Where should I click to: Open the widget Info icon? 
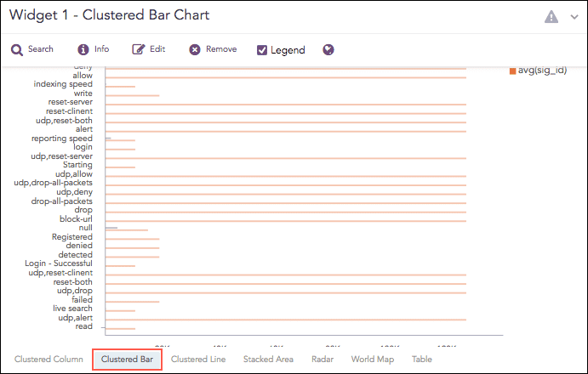[83, 50]
